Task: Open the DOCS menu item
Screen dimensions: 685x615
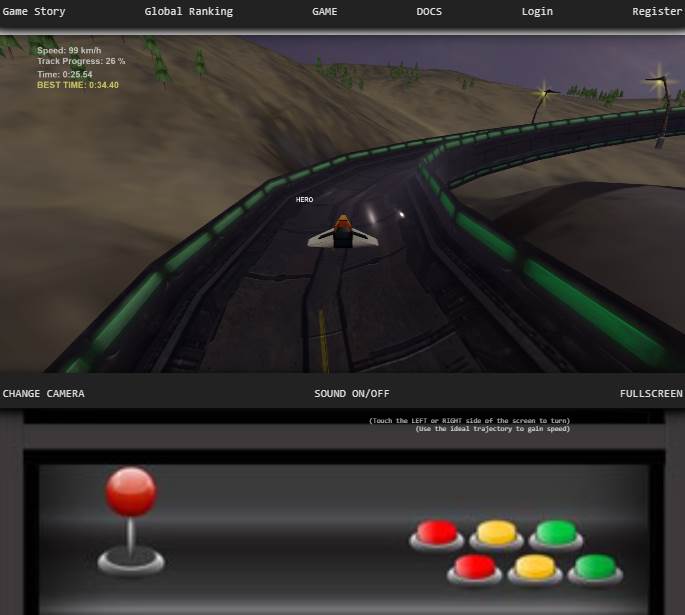Action: point(429,12)
